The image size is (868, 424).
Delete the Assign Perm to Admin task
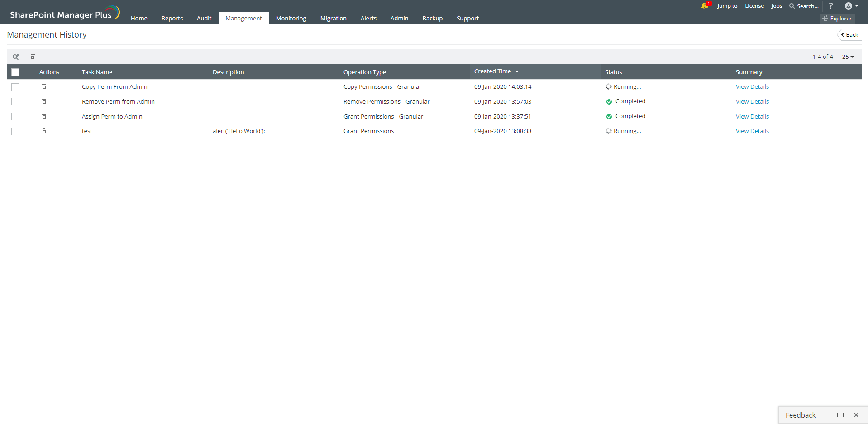coord(44,116)
